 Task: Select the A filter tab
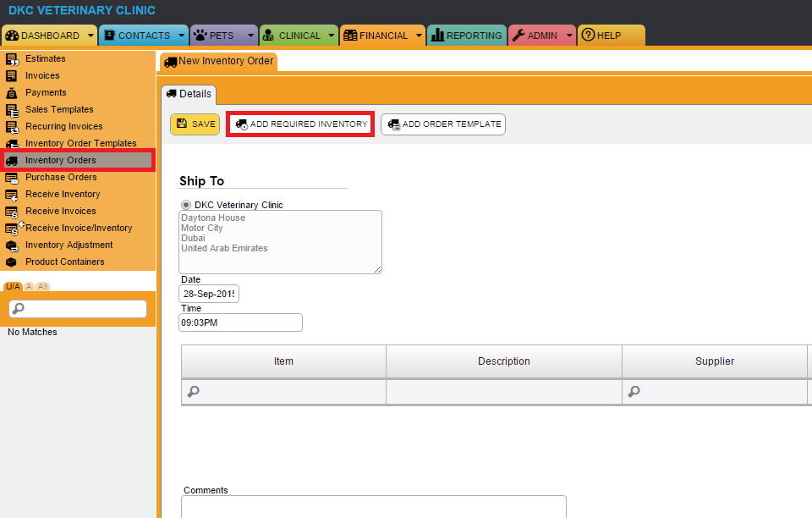click(x=29, y=286)
